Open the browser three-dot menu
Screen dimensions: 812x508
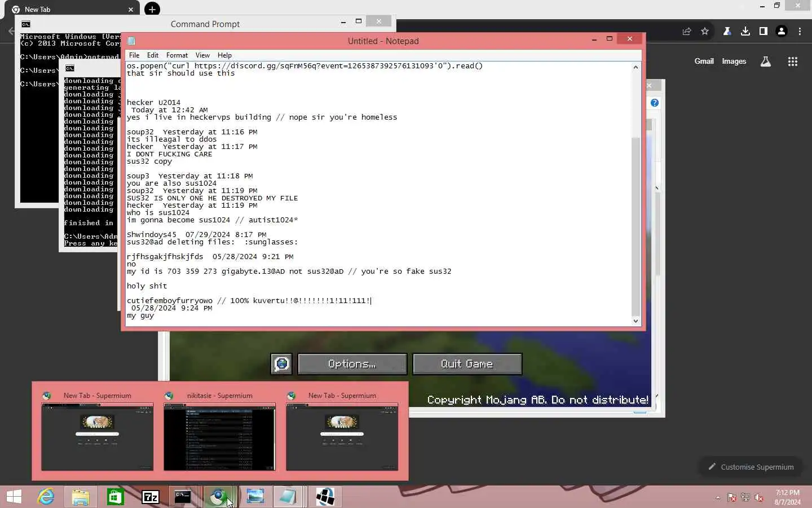pos(800,32)
